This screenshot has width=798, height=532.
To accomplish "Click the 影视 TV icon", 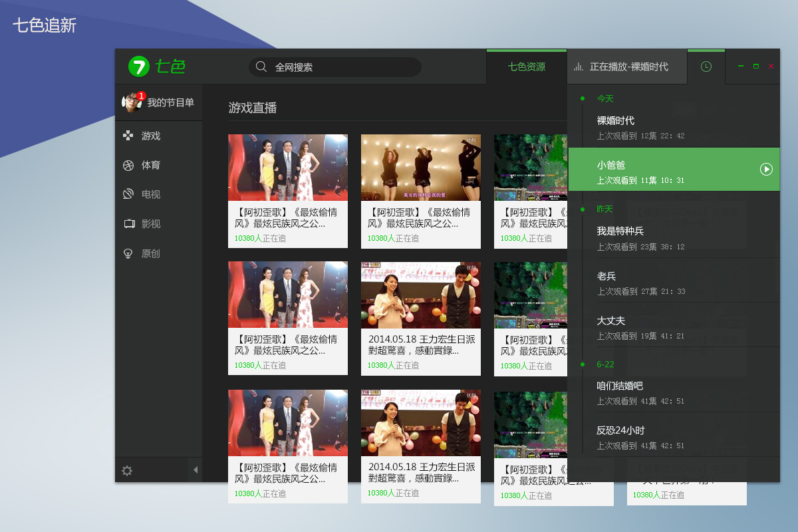I will (x=129, y=223).
